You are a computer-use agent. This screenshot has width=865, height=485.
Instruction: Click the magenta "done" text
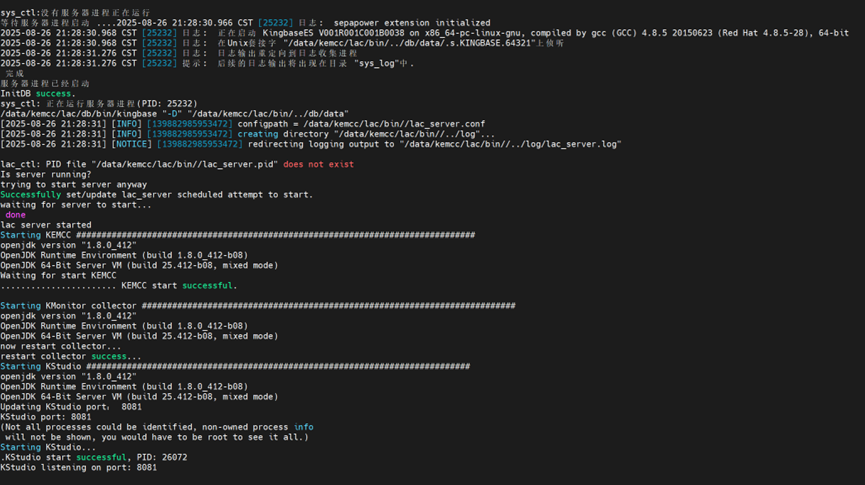click(15, 215)
